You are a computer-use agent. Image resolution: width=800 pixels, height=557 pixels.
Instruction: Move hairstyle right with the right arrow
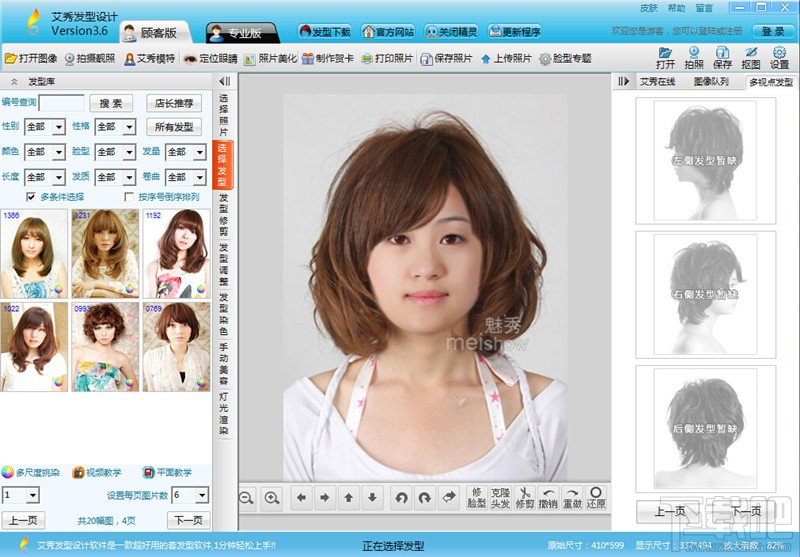coord(325,497)
